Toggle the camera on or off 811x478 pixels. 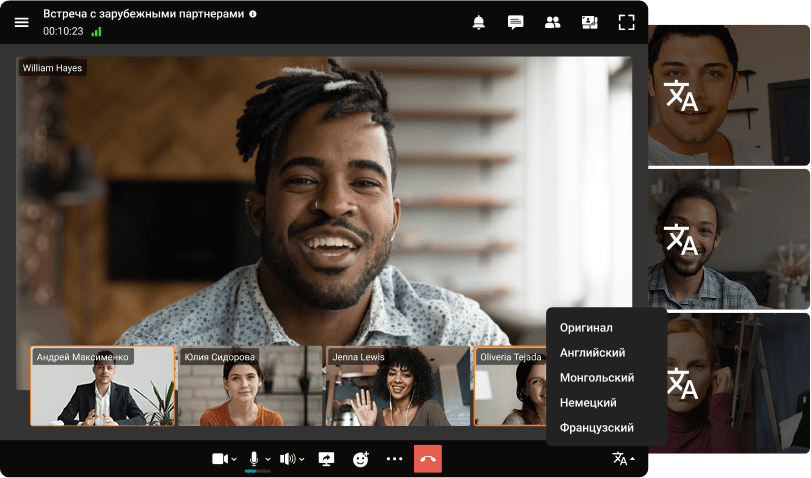pyautogui.click(x=219, y=459)
